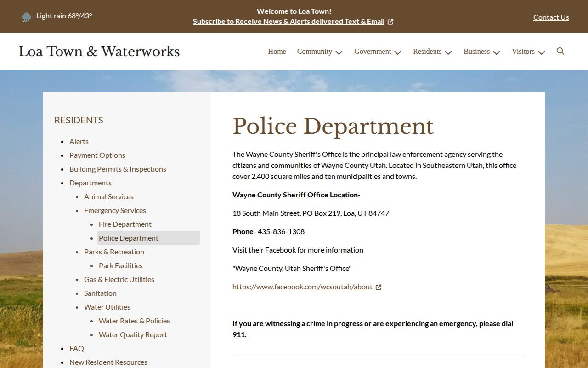Open Parks & Recreation page
Viewport: 588px width, 368px height.
[x=114, y=252]
